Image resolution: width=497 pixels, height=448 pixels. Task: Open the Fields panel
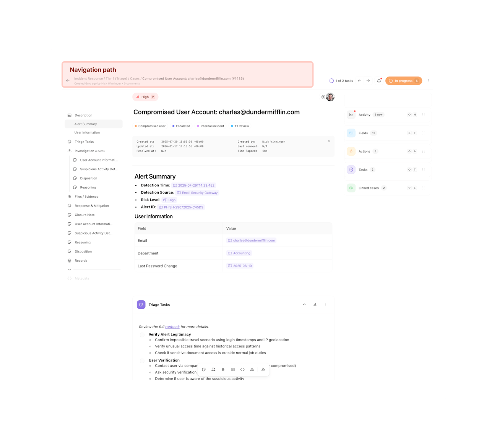pos(363,133)
